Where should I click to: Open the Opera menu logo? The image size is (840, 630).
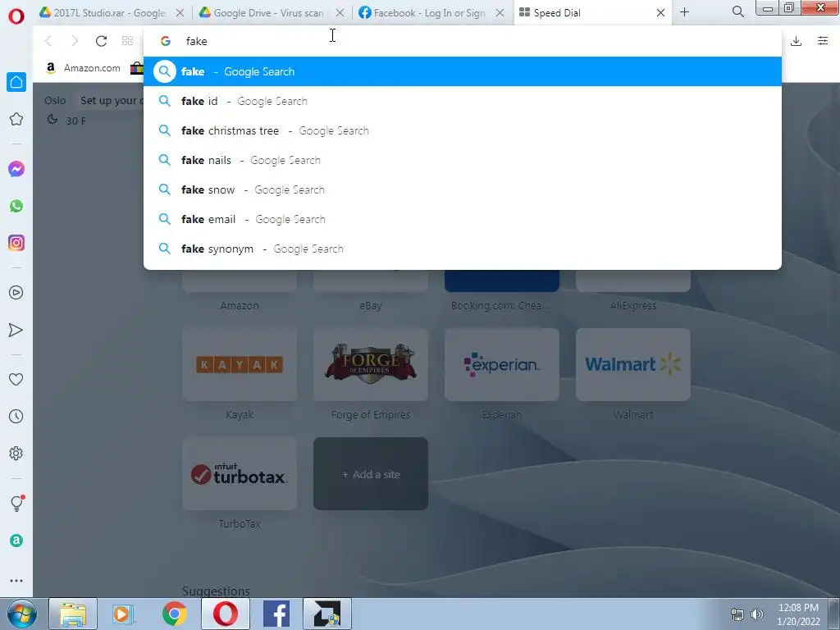pos(16,16)
